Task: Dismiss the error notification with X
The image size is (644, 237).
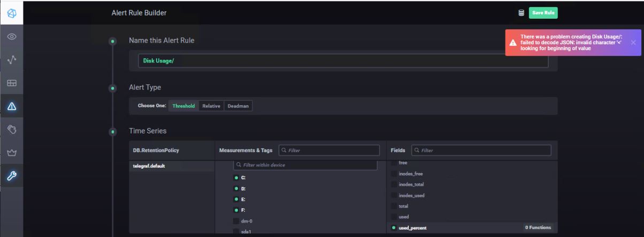Action: (x=633, y=42)
